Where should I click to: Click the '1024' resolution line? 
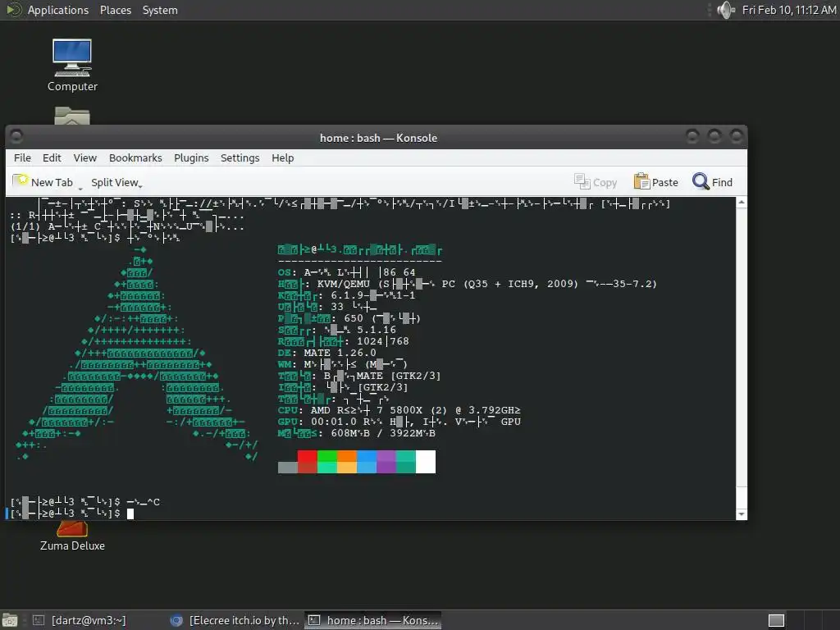[x=344, y=341]
